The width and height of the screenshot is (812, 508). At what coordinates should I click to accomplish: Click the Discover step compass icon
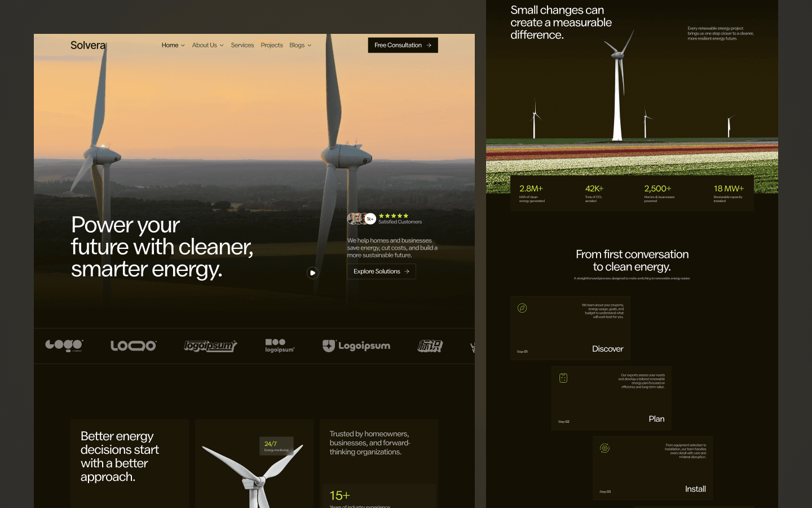click(522, 308)
